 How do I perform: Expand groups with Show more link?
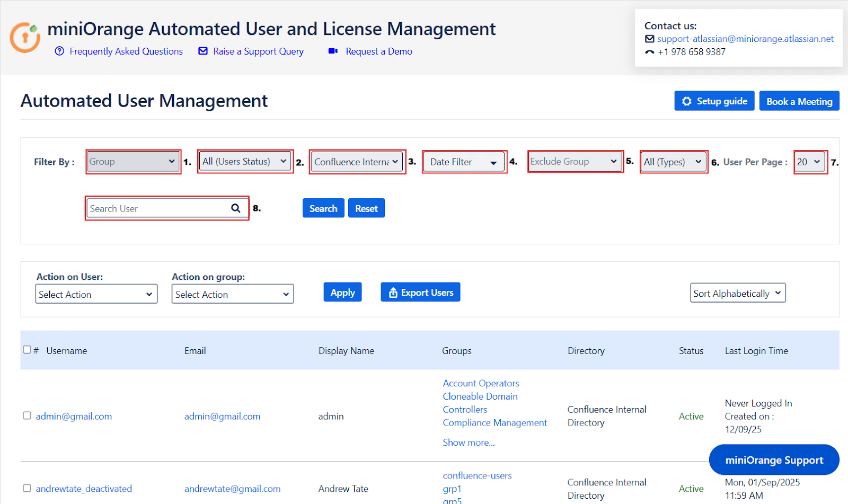[469, 443]
